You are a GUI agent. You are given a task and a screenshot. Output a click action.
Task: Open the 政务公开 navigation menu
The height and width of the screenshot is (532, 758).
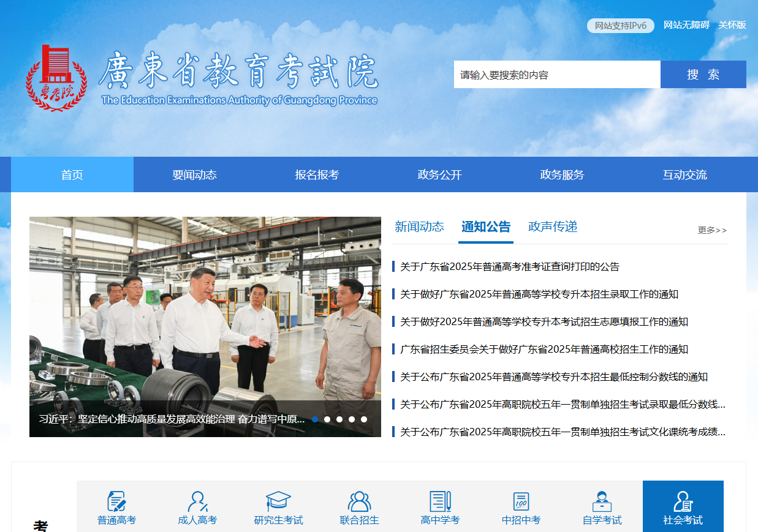(440, 174)
